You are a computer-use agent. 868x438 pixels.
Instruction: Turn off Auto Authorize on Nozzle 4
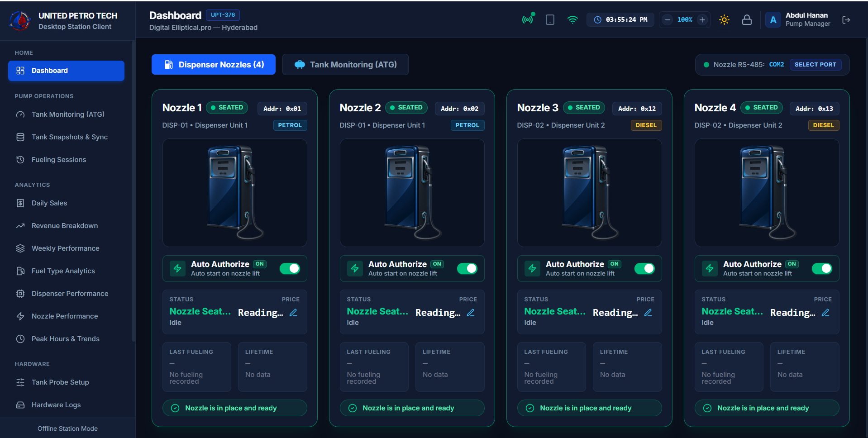pos(822,269)
